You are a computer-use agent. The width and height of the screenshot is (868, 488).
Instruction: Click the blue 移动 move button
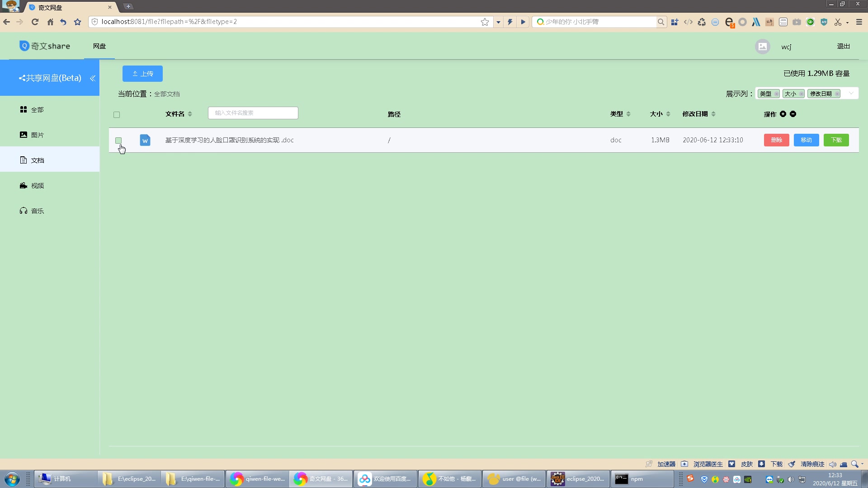807,140
